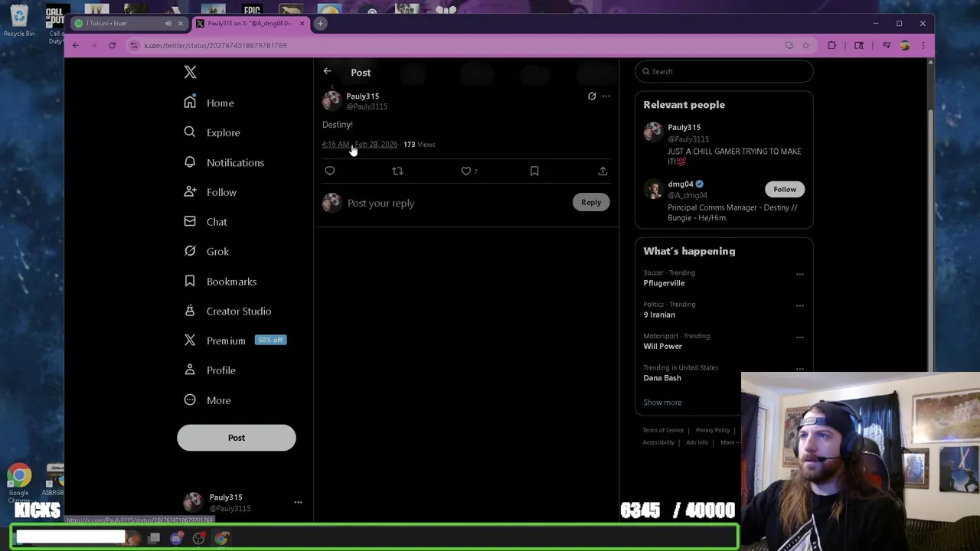Open dmg04 profile name link
This screenshot has width=980, height=551.
tap(680, 184)
